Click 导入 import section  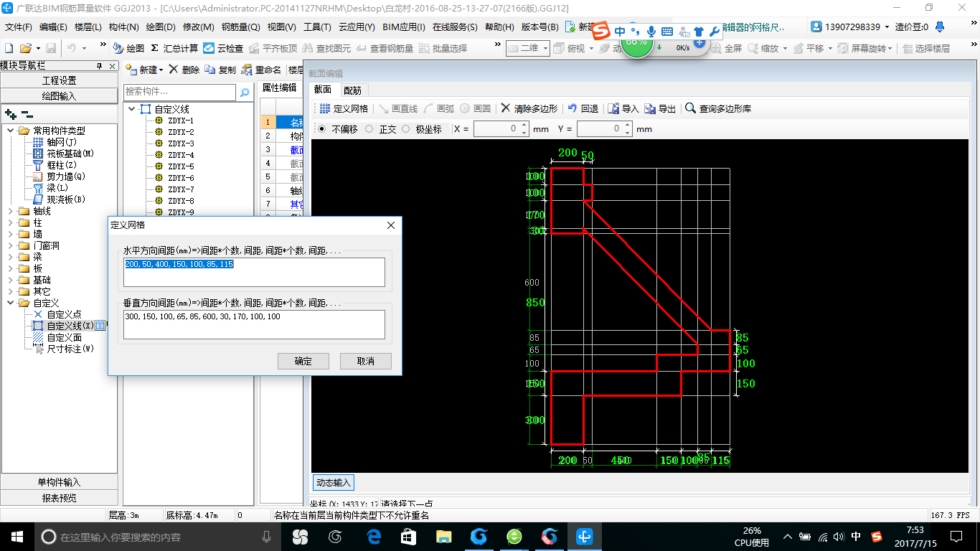(623, 108)
